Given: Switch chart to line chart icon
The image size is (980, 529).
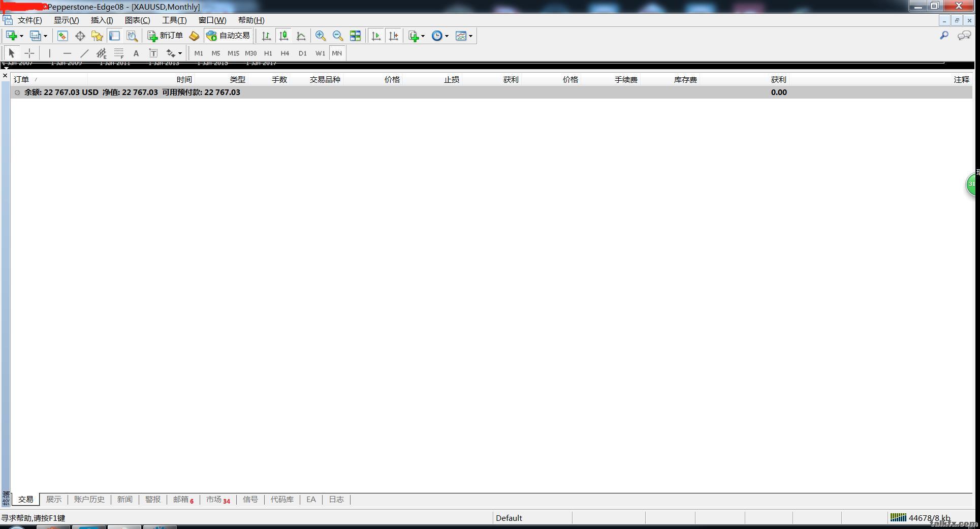Looking at the screenshot, I should point(301,36).
